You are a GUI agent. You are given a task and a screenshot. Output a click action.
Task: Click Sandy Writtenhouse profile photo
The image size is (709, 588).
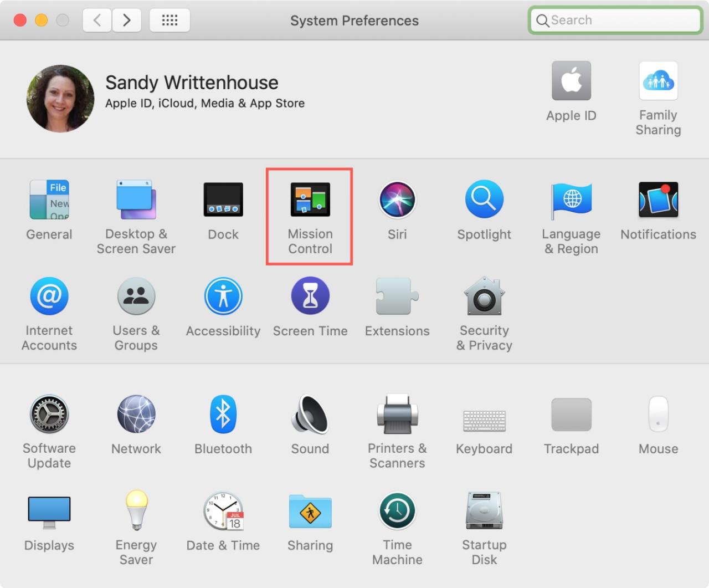point(60,99)
